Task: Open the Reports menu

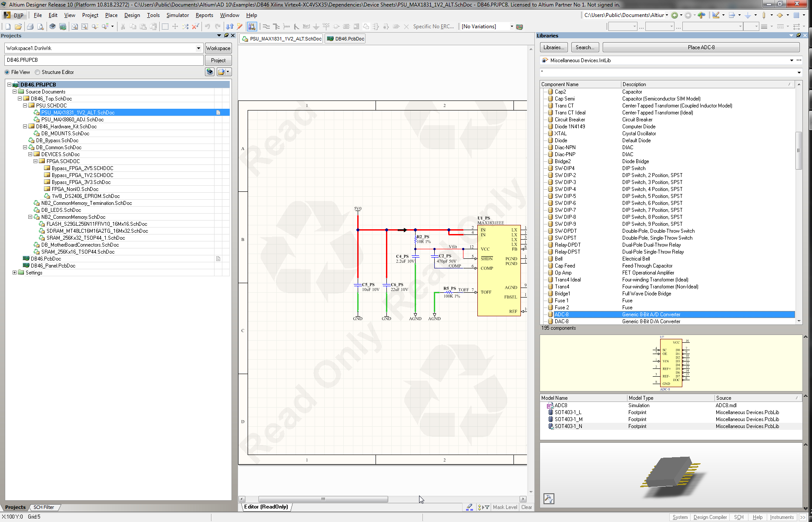Action: click(205, 15)
